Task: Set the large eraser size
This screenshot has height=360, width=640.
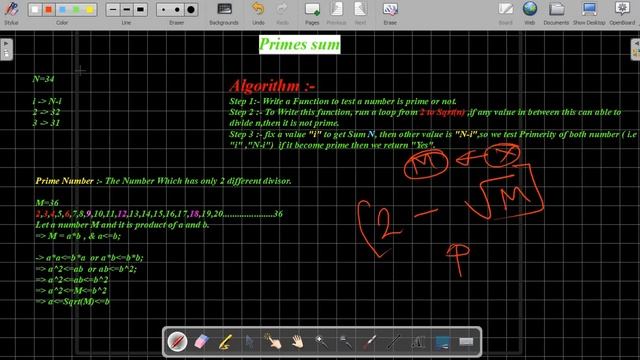Action: [x=191, y=9]
